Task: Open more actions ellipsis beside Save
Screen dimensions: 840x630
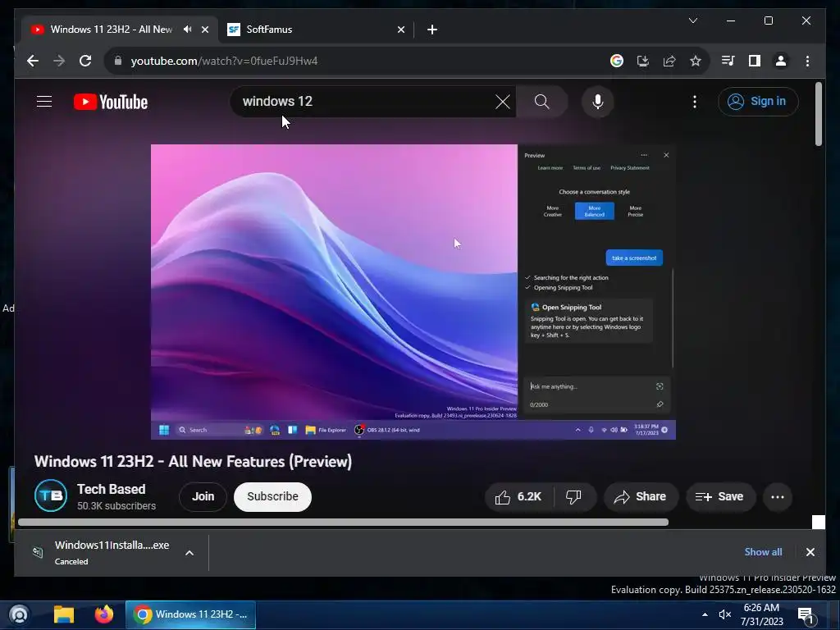Action: 778,497
